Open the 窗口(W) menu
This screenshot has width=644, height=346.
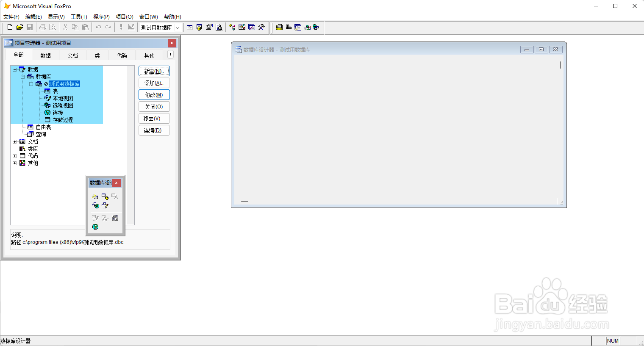click(x=149, y=17)
